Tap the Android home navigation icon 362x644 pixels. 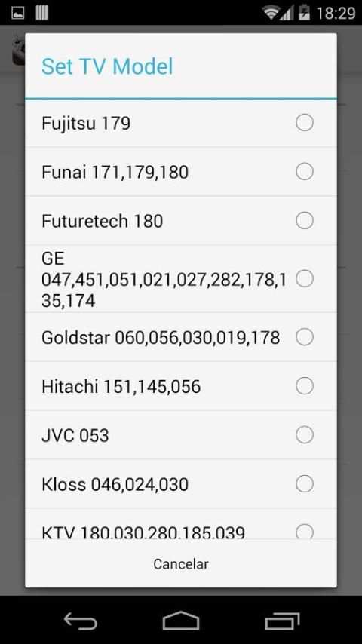(181, 620)
